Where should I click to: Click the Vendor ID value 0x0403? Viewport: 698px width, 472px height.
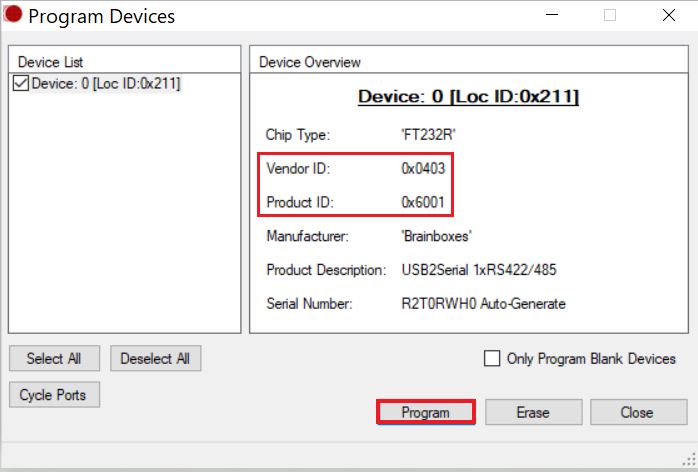[423, 169]
